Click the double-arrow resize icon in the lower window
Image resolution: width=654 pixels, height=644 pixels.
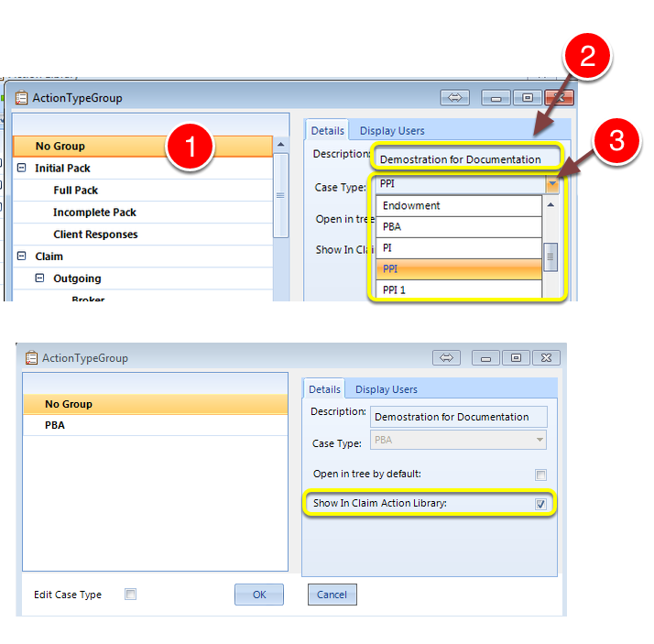point(446,358)
